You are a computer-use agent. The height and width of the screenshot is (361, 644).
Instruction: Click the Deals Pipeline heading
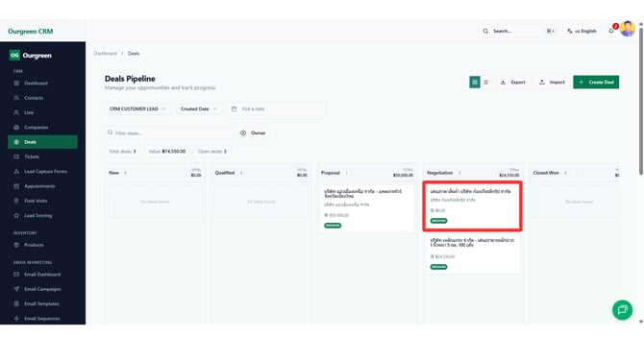(x=130, y=79)
